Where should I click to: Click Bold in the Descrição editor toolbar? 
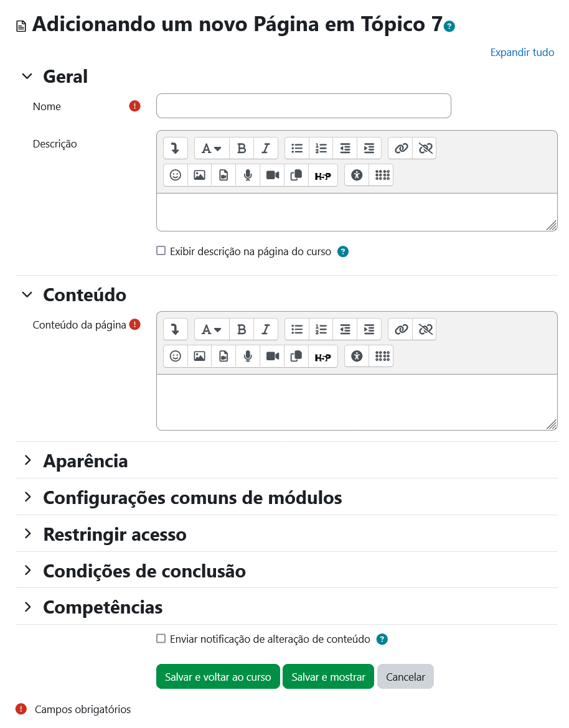[242, 148]
